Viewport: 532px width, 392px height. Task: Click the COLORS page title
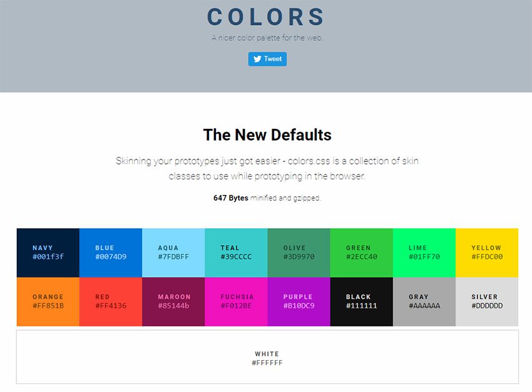point(266,17)
